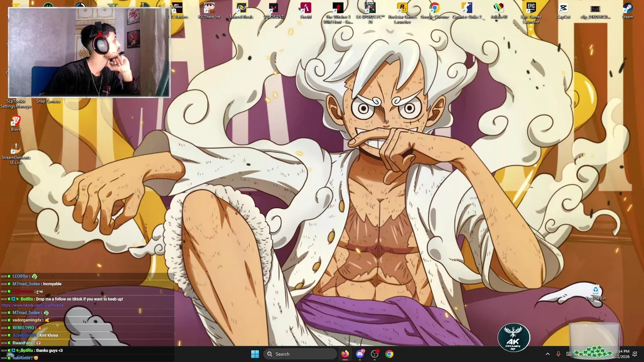Open the clip_01KDERGD video file
Viewport: 644px width, 362px height.
pos(595,11)
